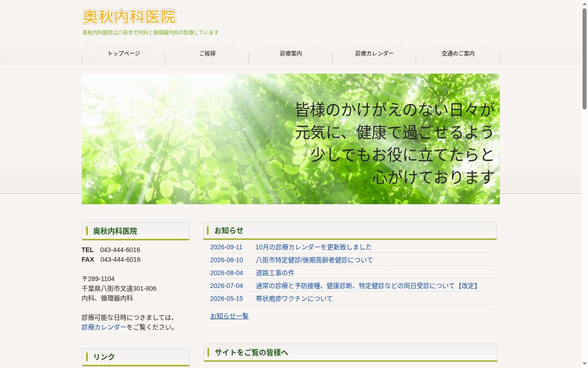Open news 10月の診療カレンダーを更新致しました
Viewport: 588px width, 368px height.
click(x=314, y=247)
